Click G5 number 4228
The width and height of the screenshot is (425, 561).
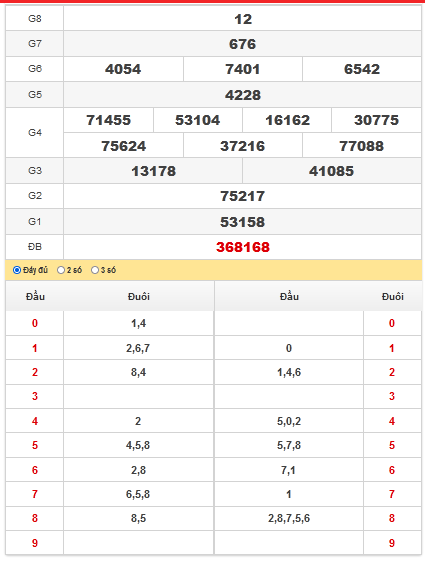coord(243,95)
